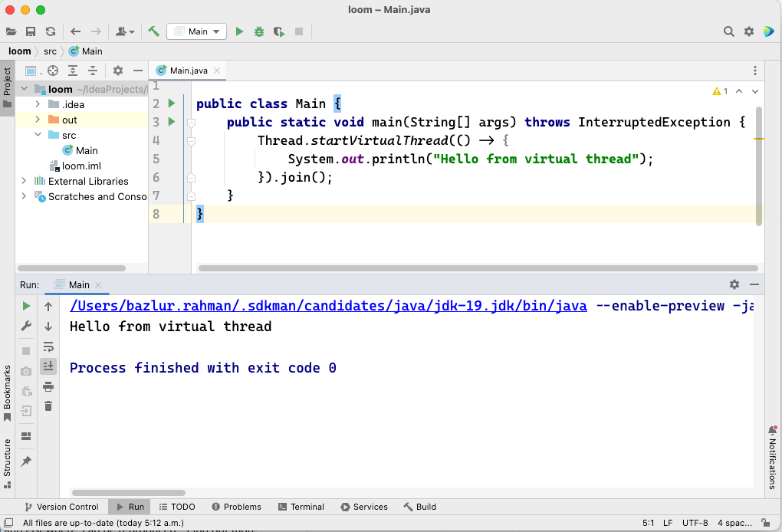Toggle soft-wrap in the console
782x532 pixels.
coord(48,346)
